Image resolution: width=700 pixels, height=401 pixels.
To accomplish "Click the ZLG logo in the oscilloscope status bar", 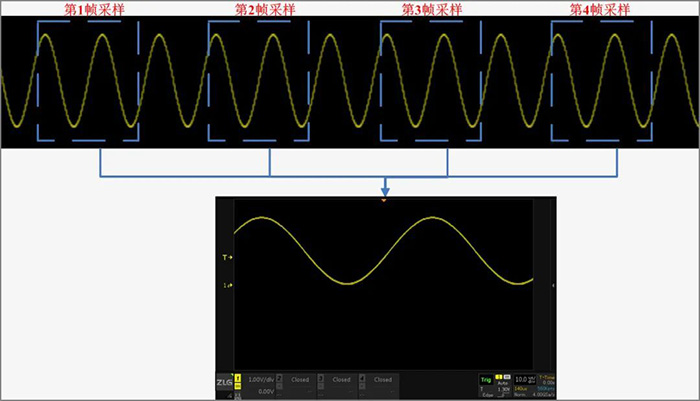I will point(225,382).
